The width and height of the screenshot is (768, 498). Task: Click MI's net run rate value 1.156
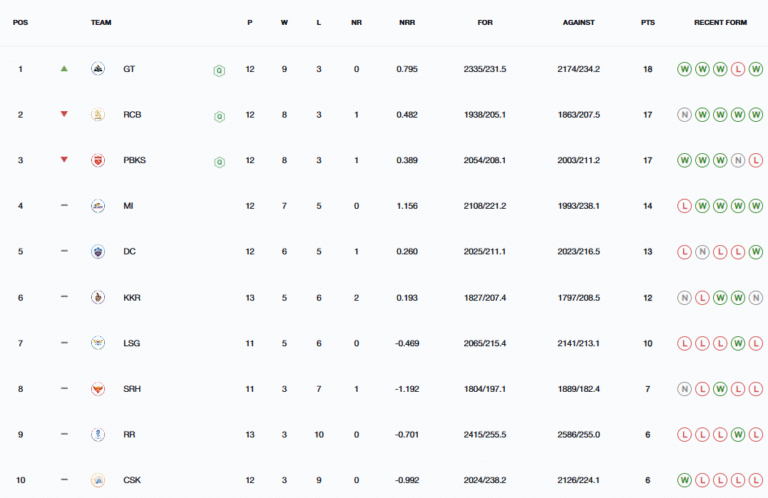pos(406,206)
